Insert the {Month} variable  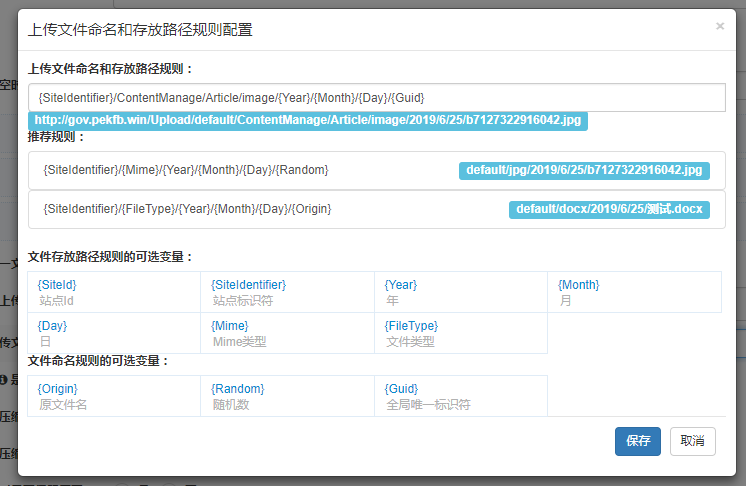point(578,285)
